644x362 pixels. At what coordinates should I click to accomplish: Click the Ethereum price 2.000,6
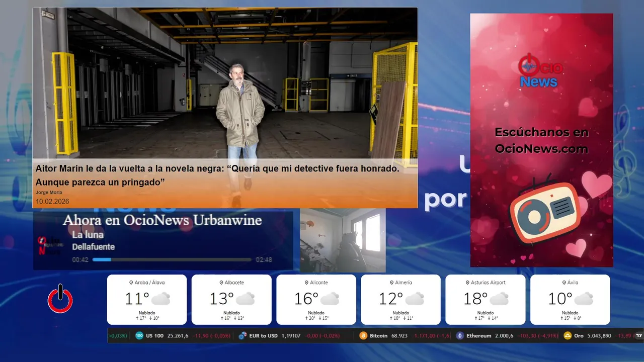pyautogui.click(x=505, y=335)
